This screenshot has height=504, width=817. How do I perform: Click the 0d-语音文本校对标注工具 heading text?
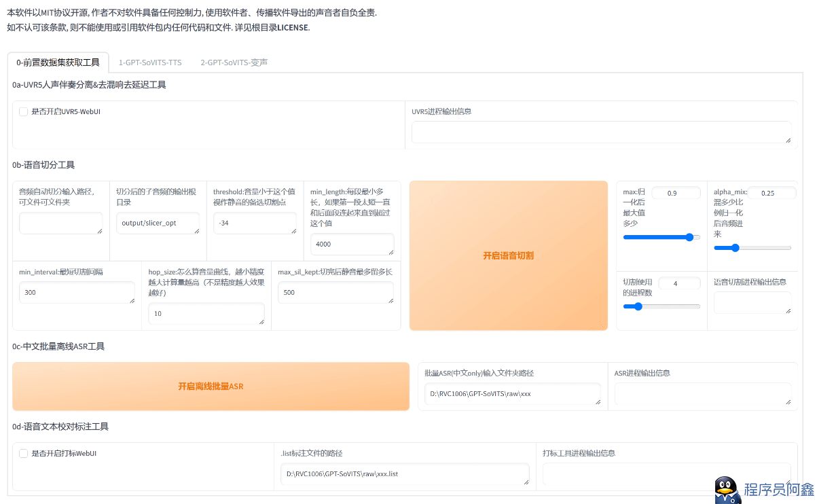pyautogui.click(x=60, y=427)
